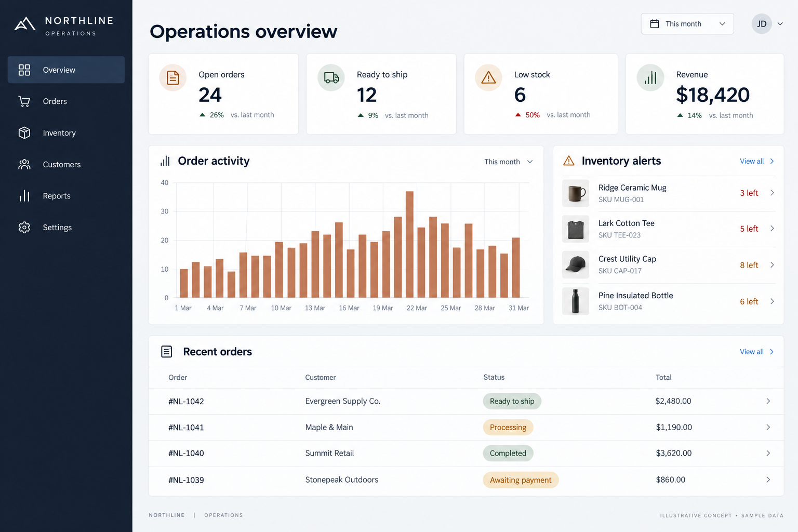Click View all in Recent orders
This screenshot has height=532, width=798.
(x=757, y=352)
